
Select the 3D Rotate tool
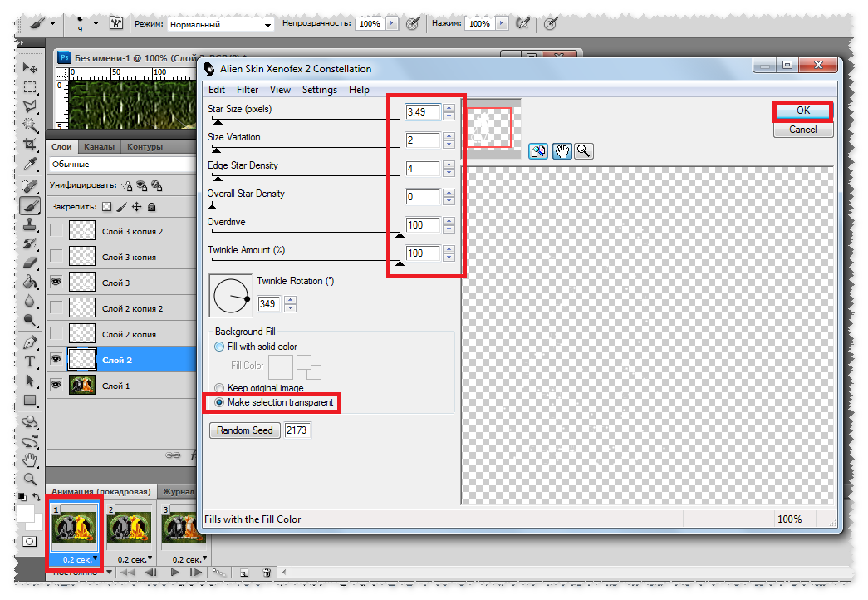coord(30,422)
